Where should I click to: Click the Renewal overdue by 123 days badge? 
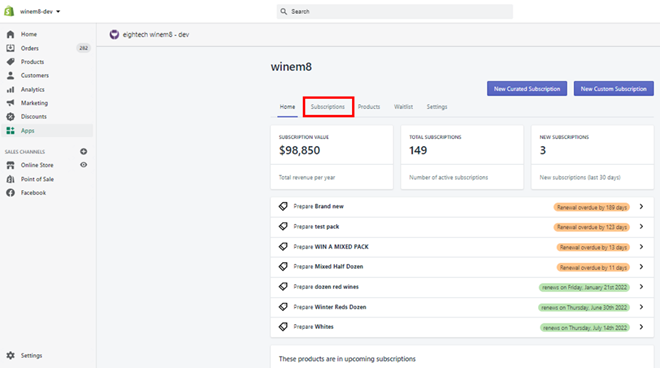592,227
